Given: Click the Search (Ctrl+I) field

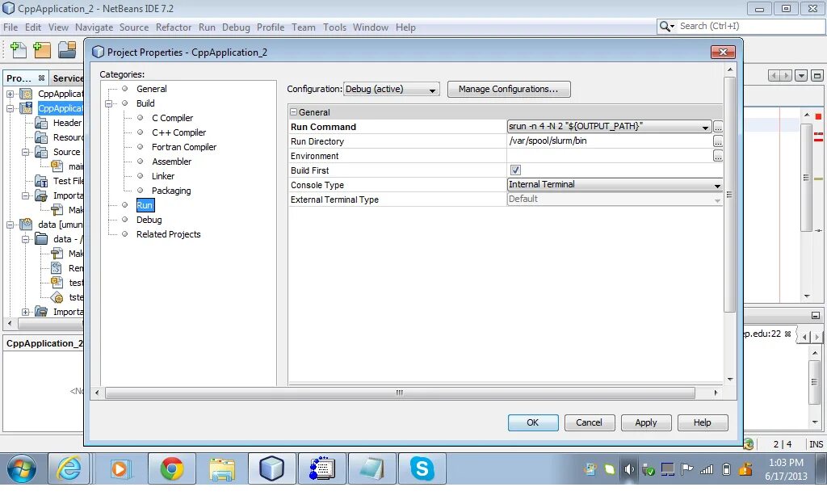Looking at the screenshot, I should [751, 27].
